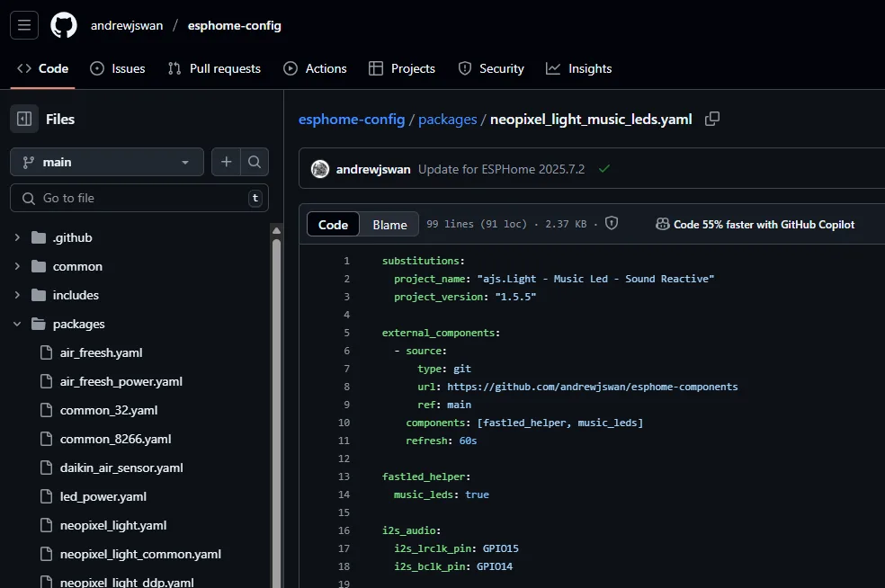885x588 pixels.
Task: Open packages breadcrumb link
Action: pos(448,120)
